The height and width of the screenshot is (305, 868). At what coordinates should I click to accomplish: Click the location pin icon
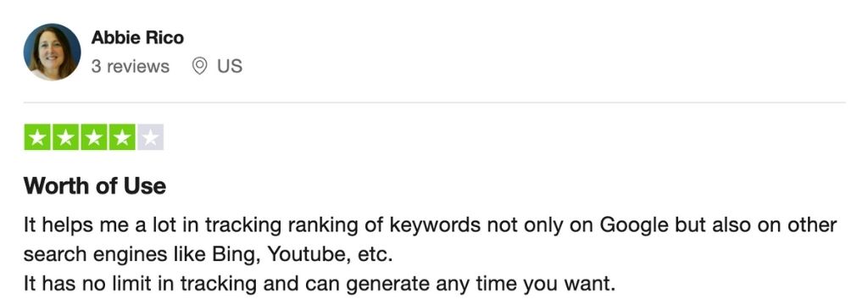pos(199,66)
